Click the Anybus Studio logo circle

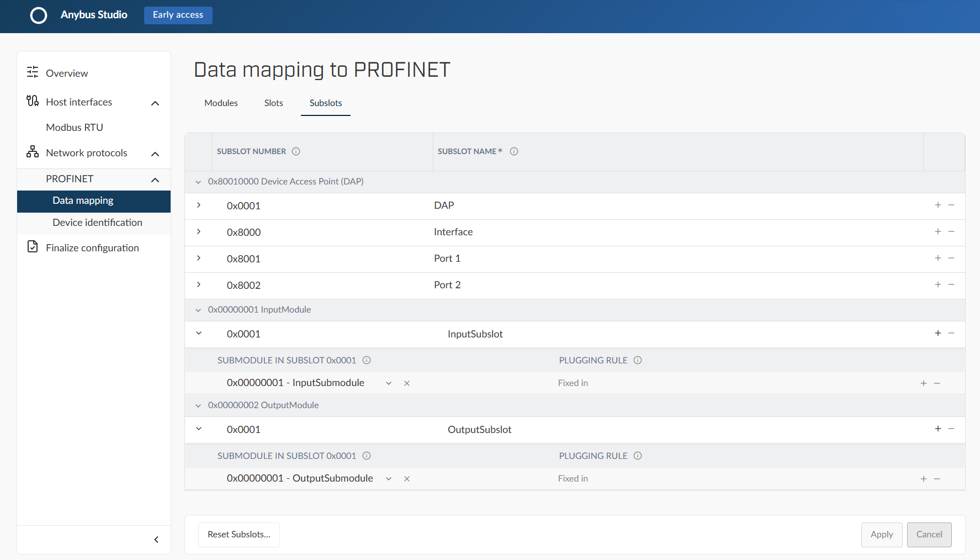point(39,15)
